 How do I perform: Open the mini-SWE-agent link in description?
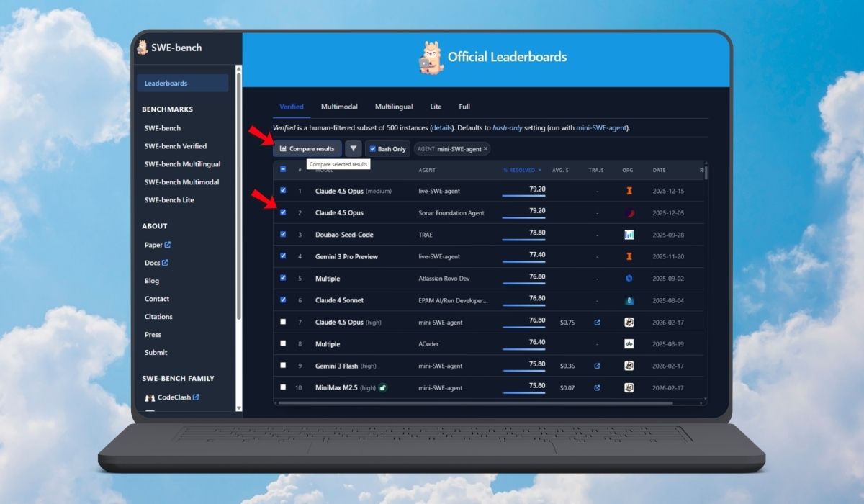(602, 127)
